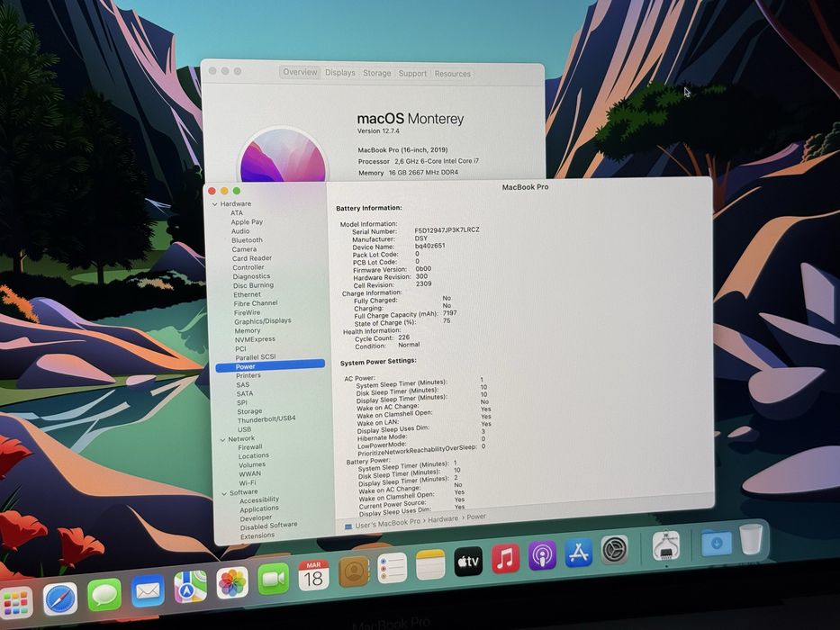Launch Safari from the Dock

60,598
